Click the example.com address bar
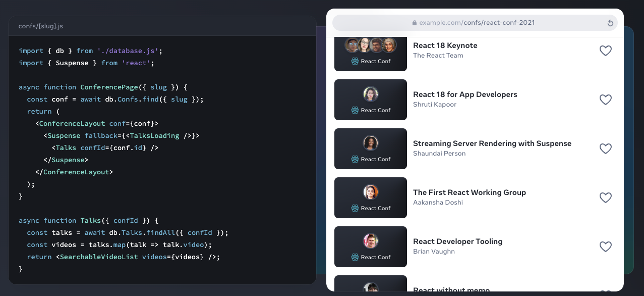This screenshot has height=296, width=644. click(475, 23)
